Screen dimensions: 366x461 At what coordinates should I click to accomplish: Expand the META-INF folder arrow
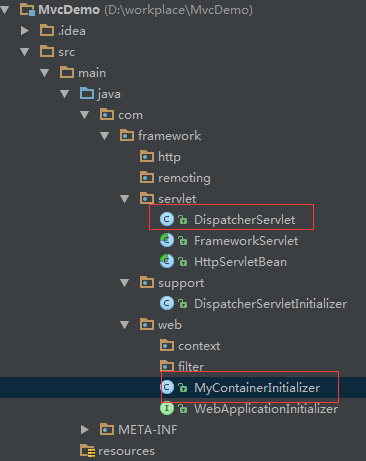click(85, 429)
